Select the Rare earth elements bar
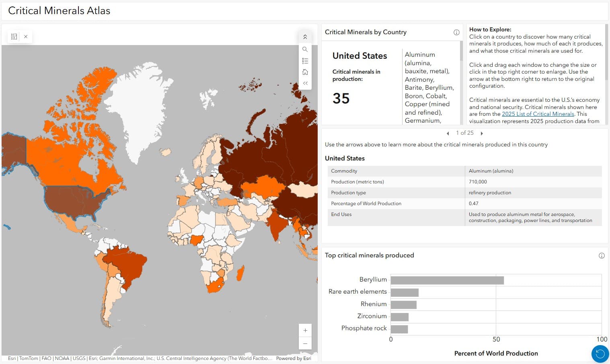The image size is (610, 364). tap(405, 292)
